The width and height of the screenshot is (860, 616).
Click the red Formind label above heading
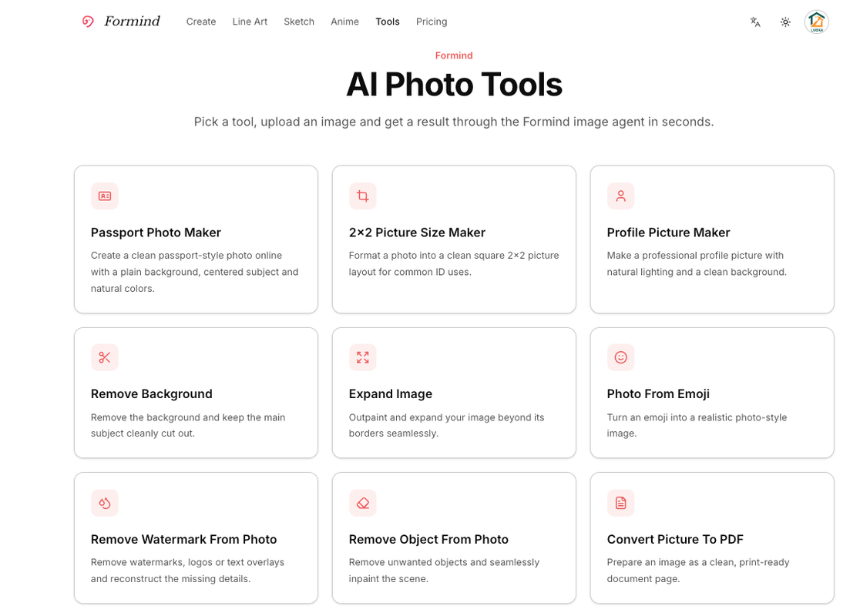click(454, 55)
